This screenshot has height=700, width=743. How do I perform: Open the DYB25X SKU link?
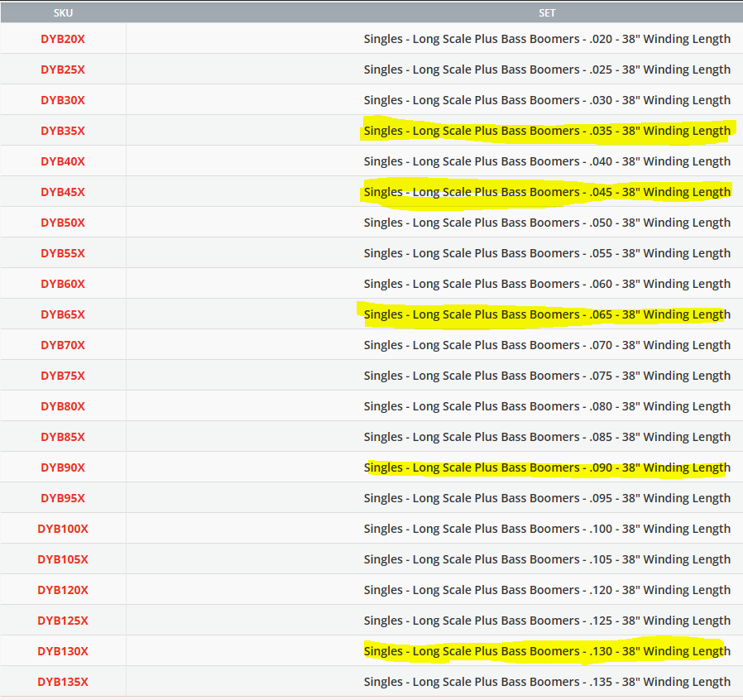(63, 70)
